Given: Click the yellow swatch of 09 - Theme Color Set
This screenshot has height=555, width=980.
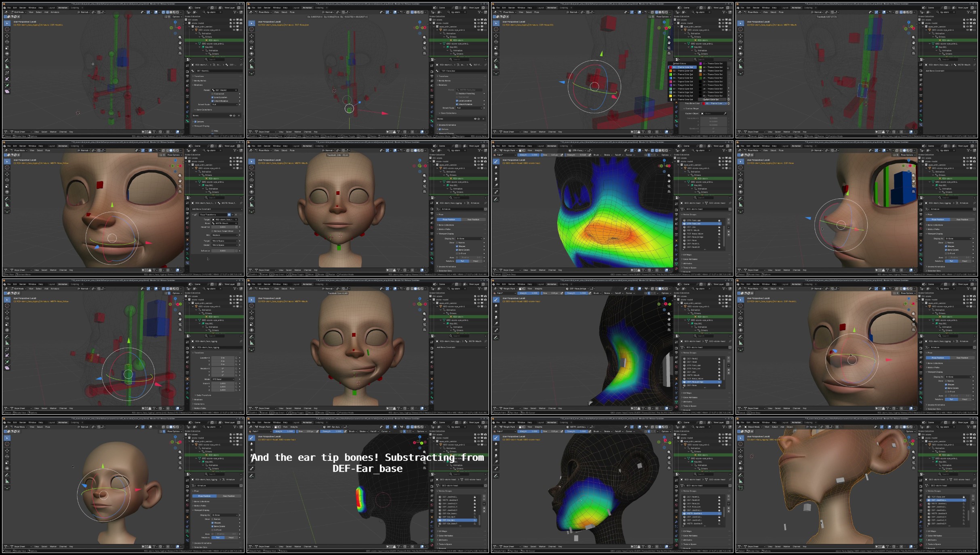Looking at the screenshot, I should (670, 96).
